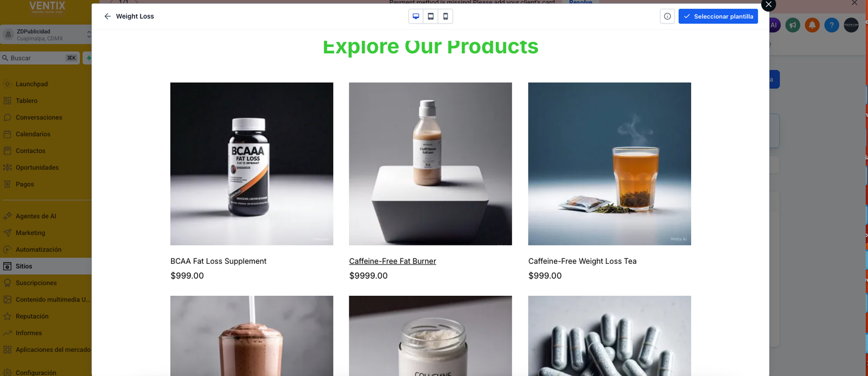Select the BCAA Fat Loss product image
The height and width of the screenshot is (376, 868).
(x=252, y=164)
